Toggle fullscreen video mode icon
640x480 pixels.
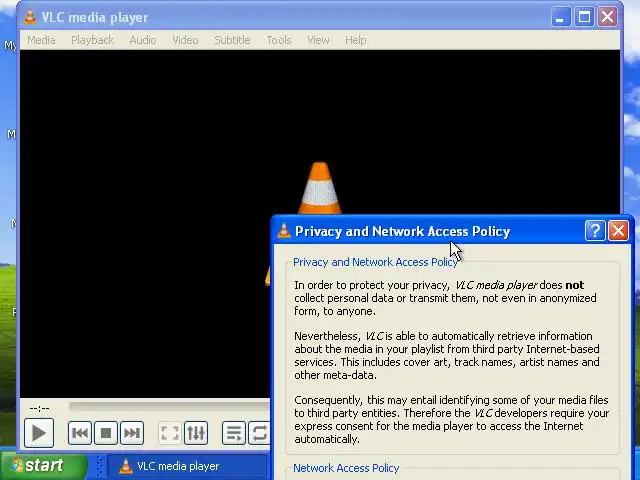pos(170,433)
